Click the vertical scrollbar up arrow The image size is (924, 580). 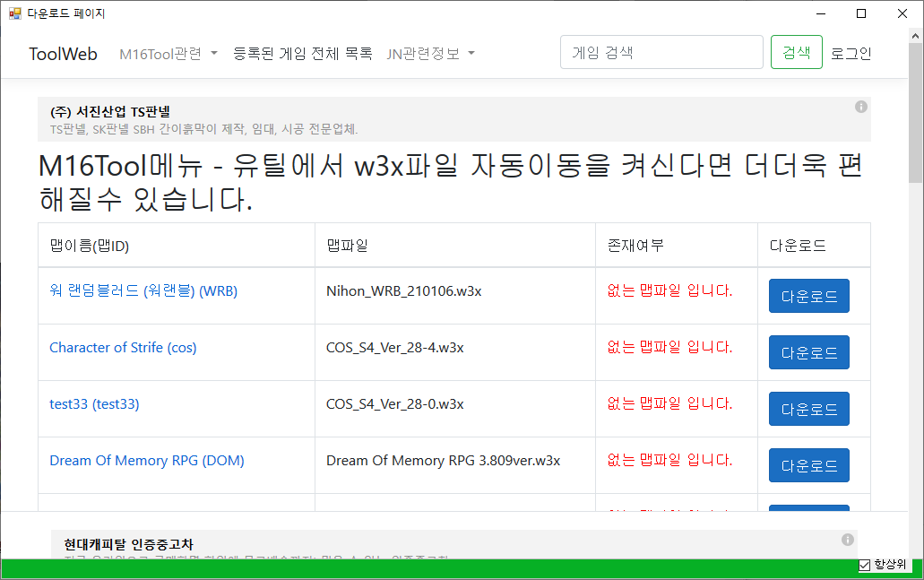coord(915,36)
